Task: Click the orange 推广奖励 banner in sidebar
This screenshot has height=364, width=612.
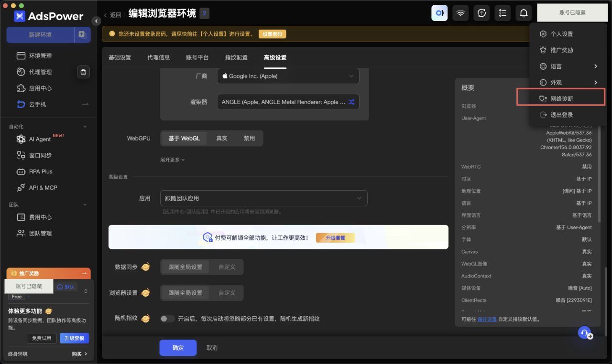Action: (48, 273)
